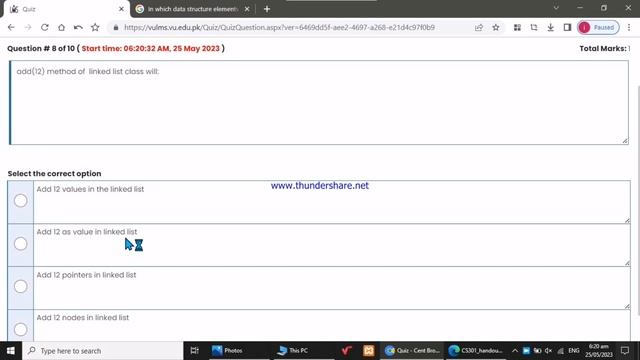
Task: Open the browser three-dot menu
Action: (629, 27)
